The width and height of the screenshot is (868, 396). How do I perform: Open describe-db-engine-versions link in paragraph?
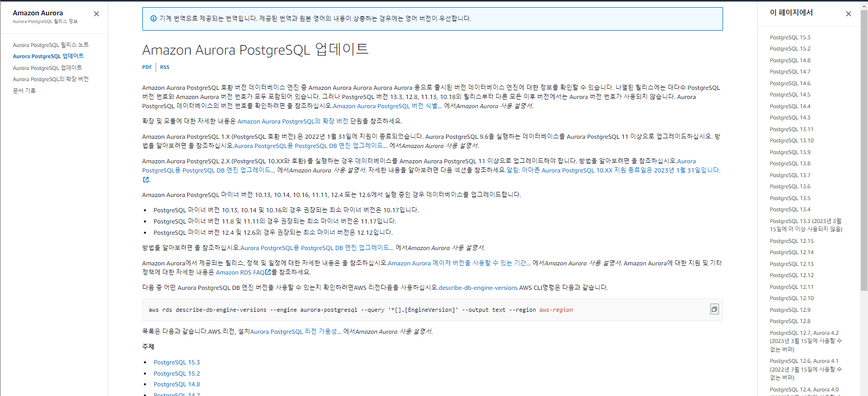(478, 288)
